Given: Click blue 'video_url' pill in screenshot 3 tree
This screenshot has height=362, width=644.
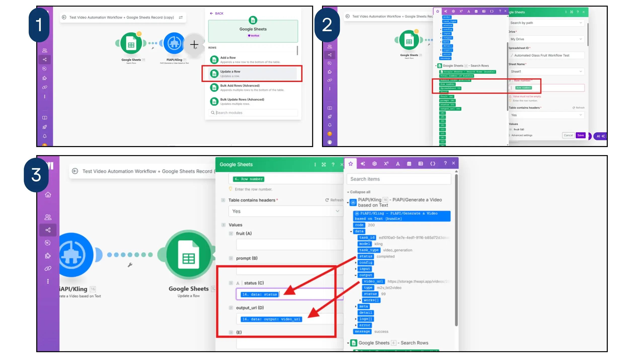Looking at the screenshot, I should [x=374, y=282].
